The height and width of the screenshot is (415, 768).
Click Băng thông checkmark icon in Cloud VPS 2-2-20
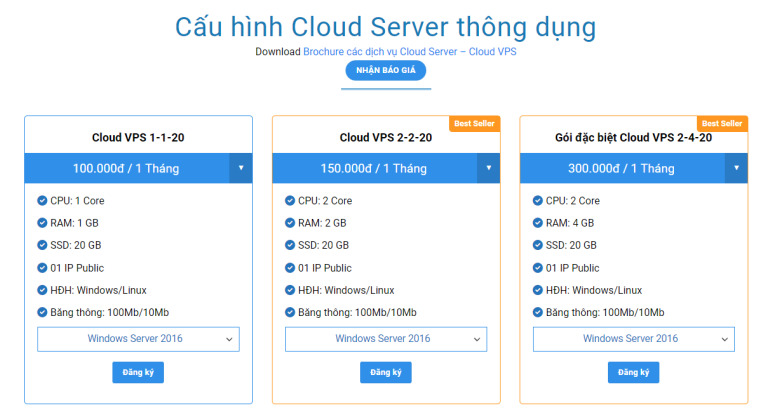(x=290, y=313)
